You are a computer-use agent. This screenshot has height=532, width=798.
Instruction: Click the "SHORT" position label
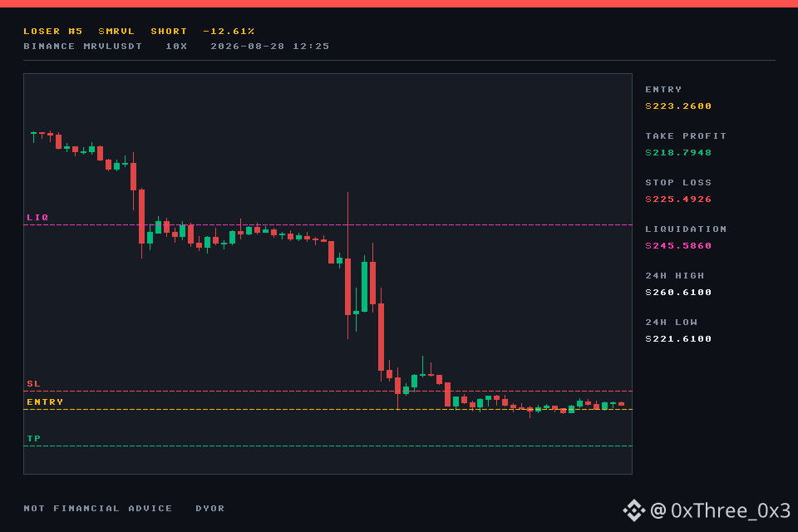click(169, 31)
